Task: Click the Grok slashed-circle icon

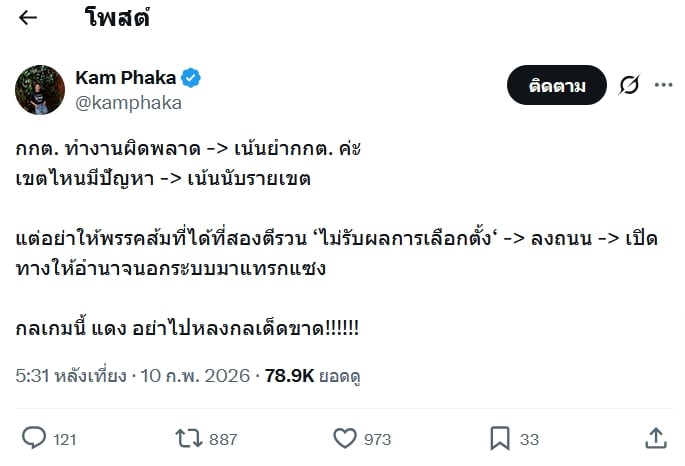Action: [629, 85]
